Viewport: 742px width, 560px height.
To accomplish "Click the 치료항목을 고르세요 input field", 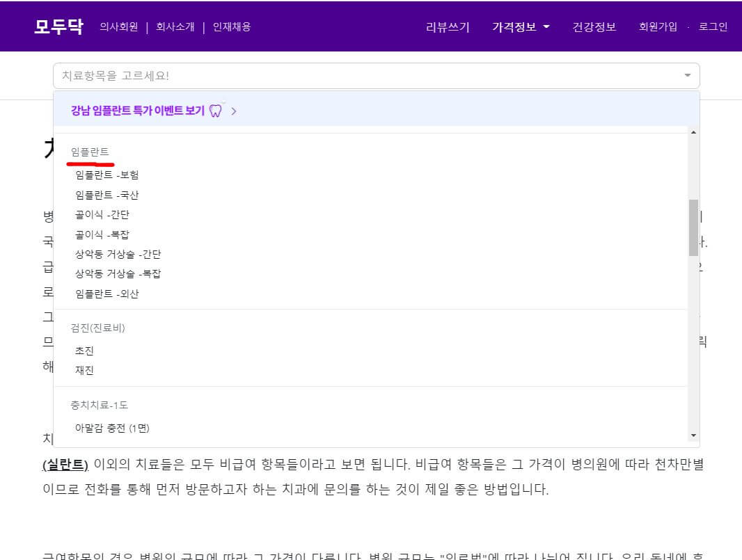I will [x=278, y=75].
